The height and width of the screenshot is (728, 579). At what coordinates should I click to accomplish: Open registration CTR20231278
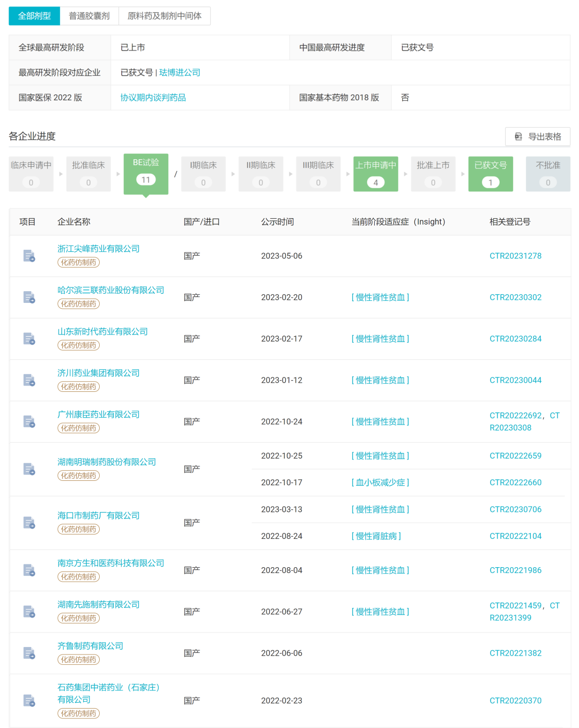(515, 256)
